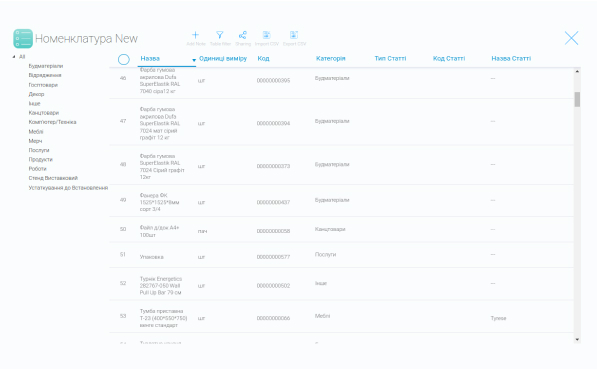Screen dimensions: 597x369
Task: Close the window with the X icon
Action: point(571,38)
